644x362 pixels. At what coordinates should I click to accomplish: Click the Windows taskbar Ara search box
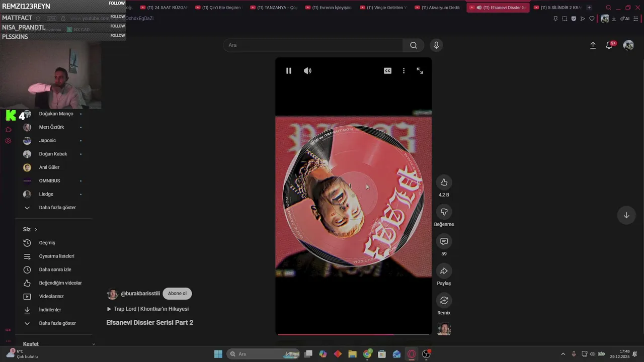[264, 354]
